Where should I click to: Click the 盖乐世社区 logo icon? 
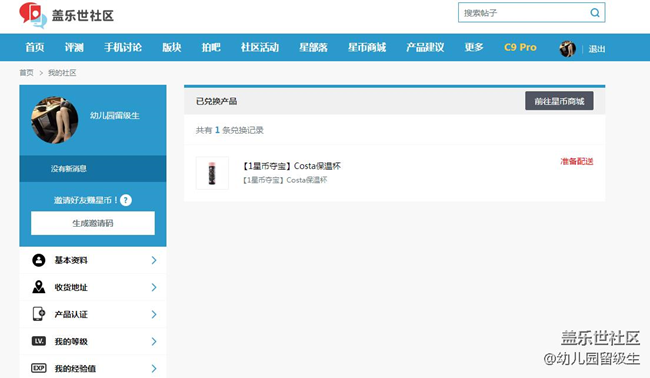33,15
